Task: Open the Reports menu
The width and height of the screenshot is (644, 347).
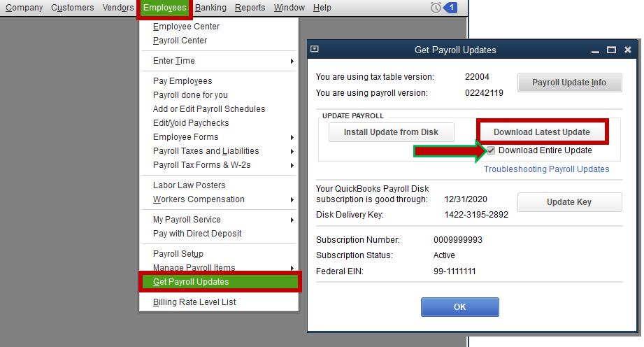Action: (x=250, y=8)
